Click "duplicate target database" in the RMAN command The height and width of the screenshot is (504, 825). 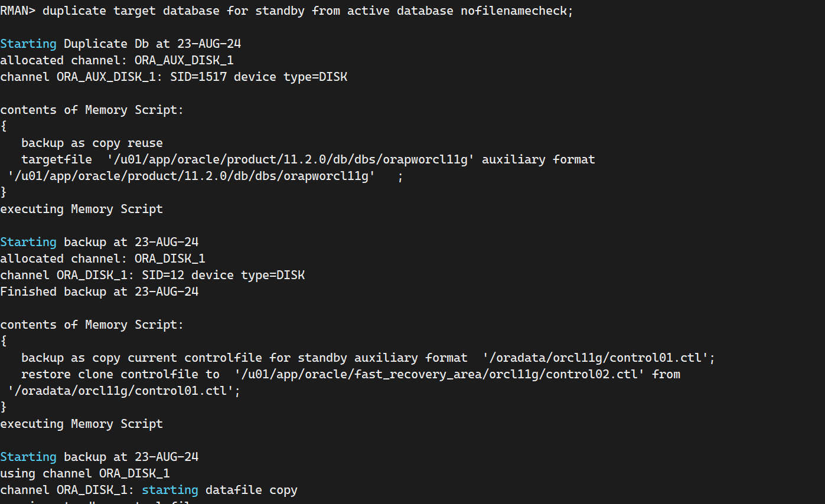click(x=131, y=11)
